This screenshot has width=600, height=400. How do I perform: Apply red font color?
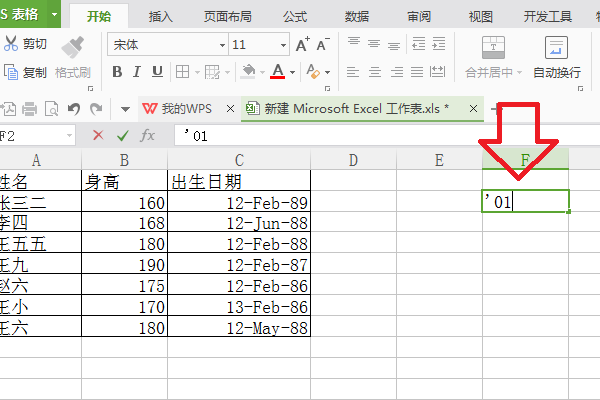pyautogui.click(x=278, y=72)
